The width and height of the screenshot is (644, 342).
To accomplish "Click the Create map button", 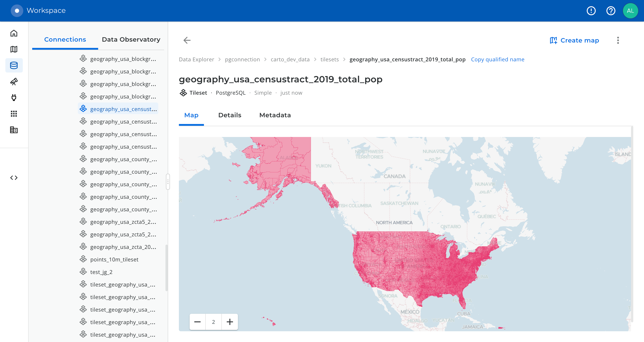I will tap(574, 40).
